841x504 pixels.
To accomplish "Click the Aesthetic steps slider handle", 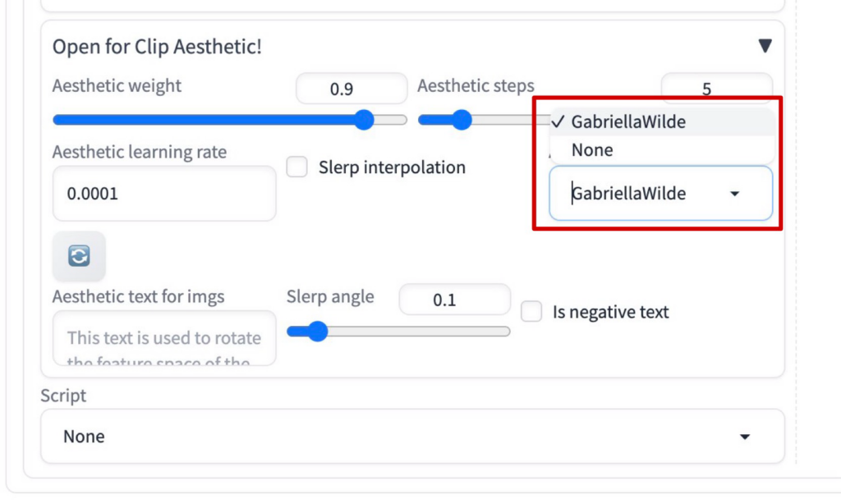I will click(462, 121).
